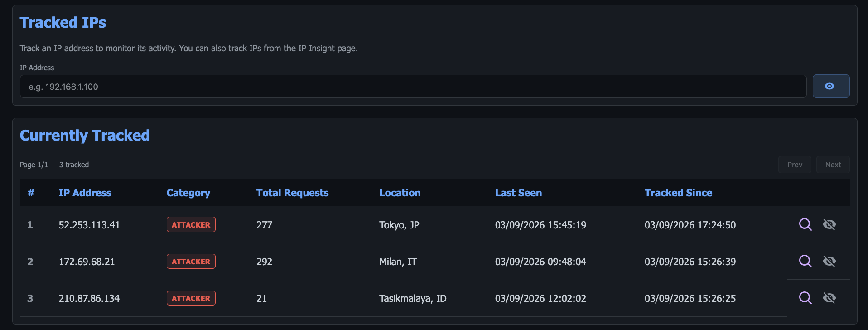Hide 172.69.68.21 using the crossed-eye icon
This screenshot has height=330, width=868.
[830, 261]
